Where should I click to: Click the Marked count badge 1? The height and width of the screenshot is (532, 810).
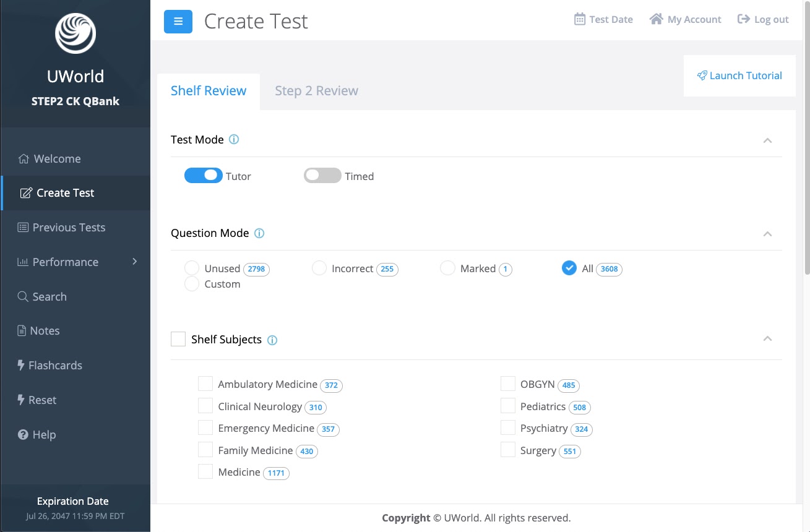(506, 269)
